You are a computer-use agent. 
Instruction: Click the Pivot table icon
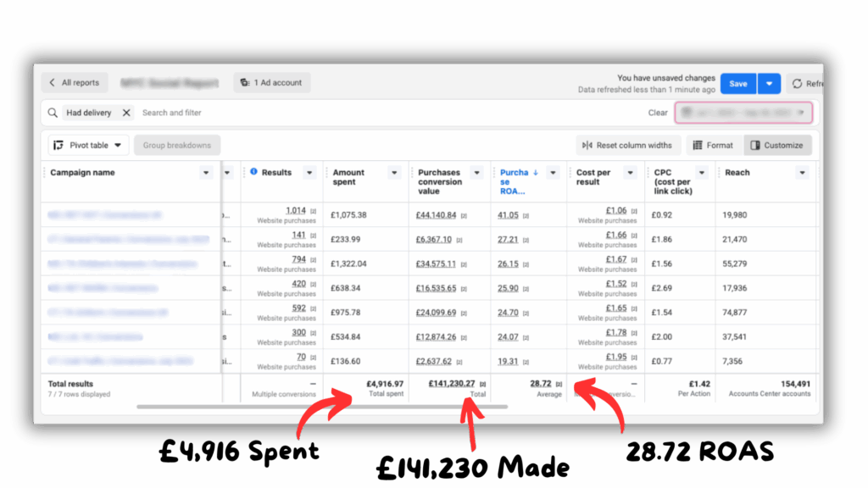pos(58,145)
